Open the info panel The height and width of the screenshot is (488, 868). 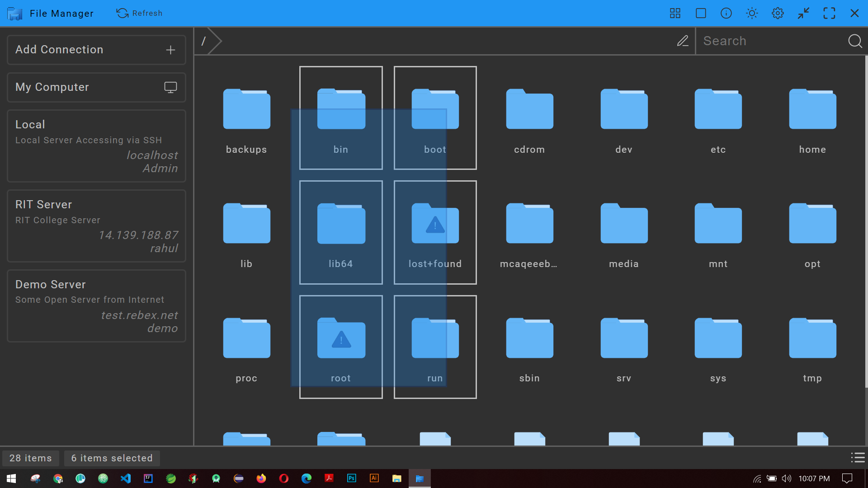[726, 13]
